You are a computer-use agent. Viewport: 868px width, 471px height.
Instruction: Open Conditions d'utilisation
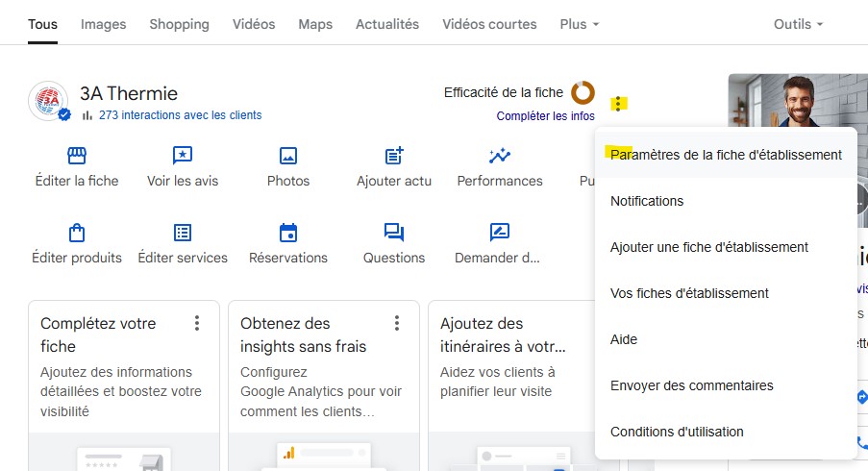point(727,432)
